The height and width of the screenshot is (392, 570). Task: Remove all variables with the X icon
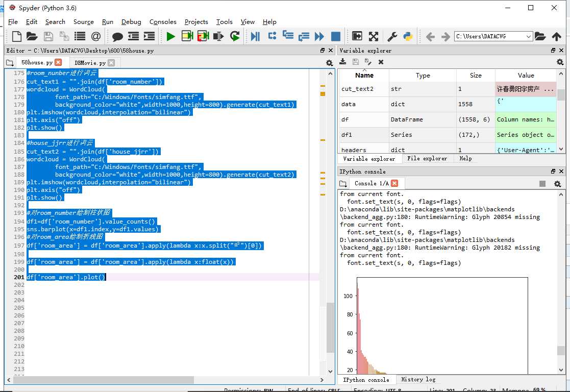pos(381,62)
